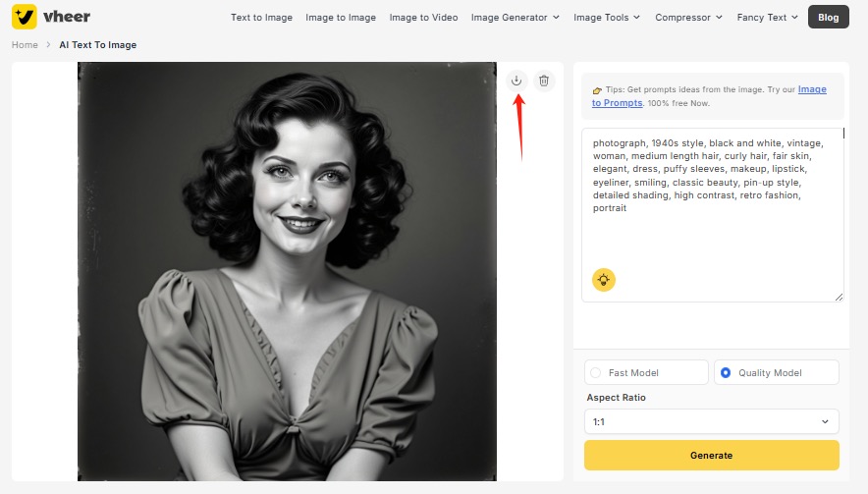Viewport: 868px width, 494px height.
Task: Click the download image icon
Action: point(516,81)
